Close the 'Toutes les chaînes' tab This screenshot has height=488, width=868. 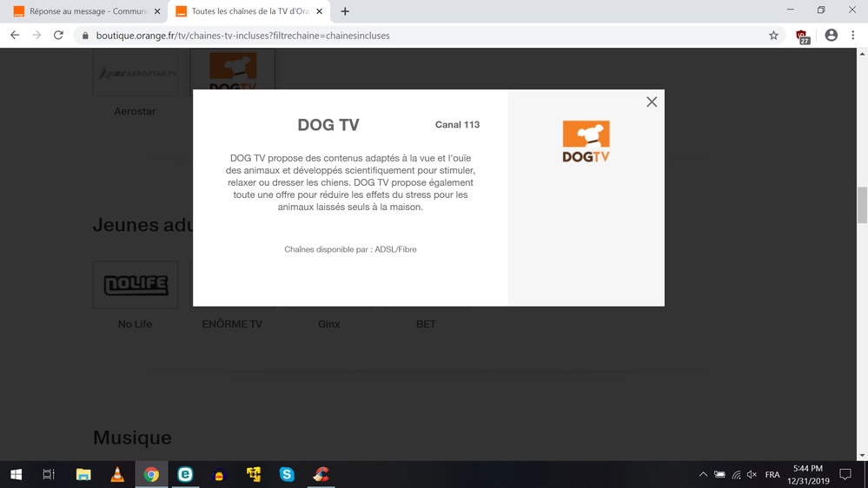click(320, 11)
